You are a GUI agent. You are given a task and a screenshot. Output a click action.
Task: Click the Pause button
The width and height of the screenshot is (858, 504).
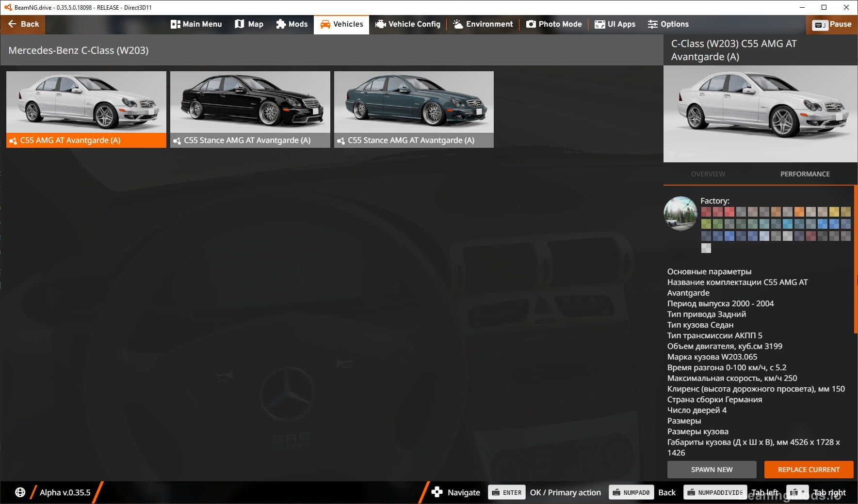pyautogui.click(x=832, y=24)
